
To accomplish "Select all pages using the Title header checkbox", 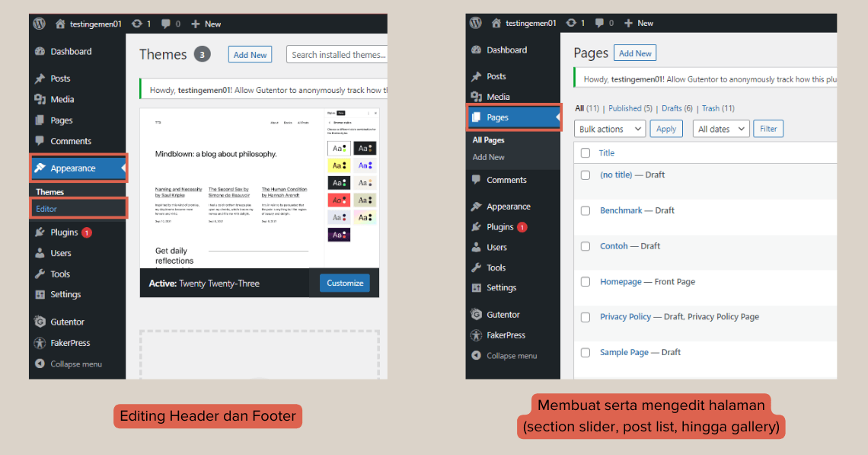I will [586, 152].
